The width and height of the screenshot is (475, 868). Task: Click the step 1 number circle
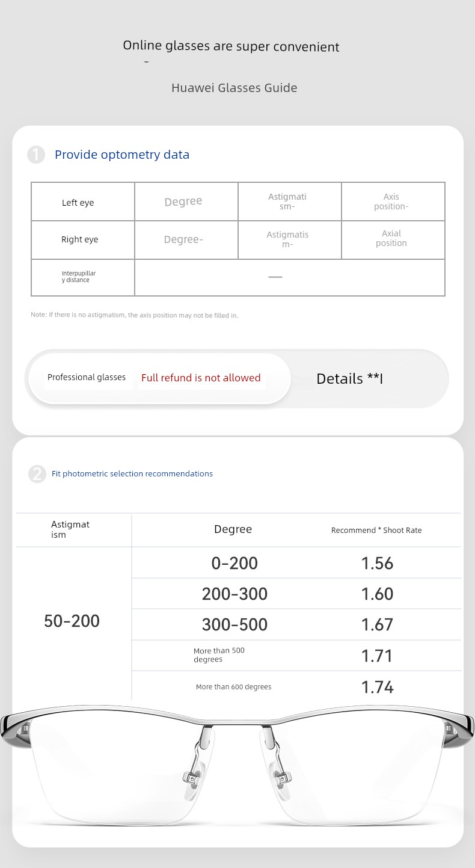pyautogui.click(x=36, y=155)
